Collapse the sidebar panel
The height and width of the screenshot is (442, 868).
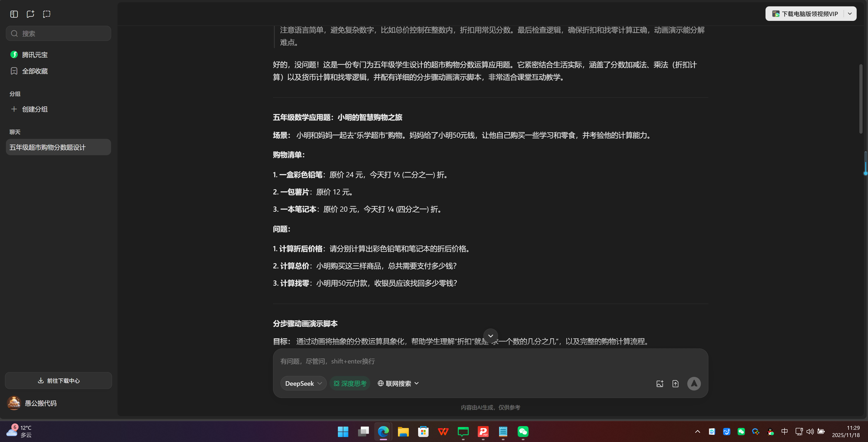tap(14, 14)
